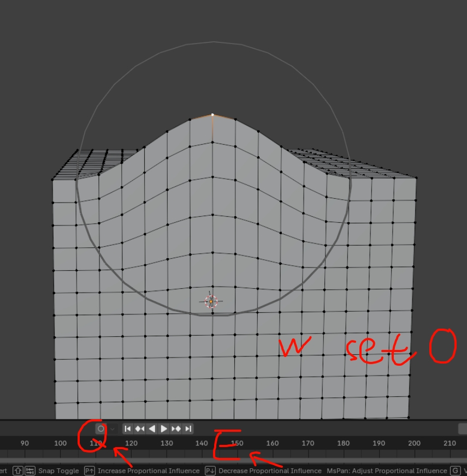Click the 'Snap Toggle' status bar text
The image size is (467, 476).
tap(58, 471)
